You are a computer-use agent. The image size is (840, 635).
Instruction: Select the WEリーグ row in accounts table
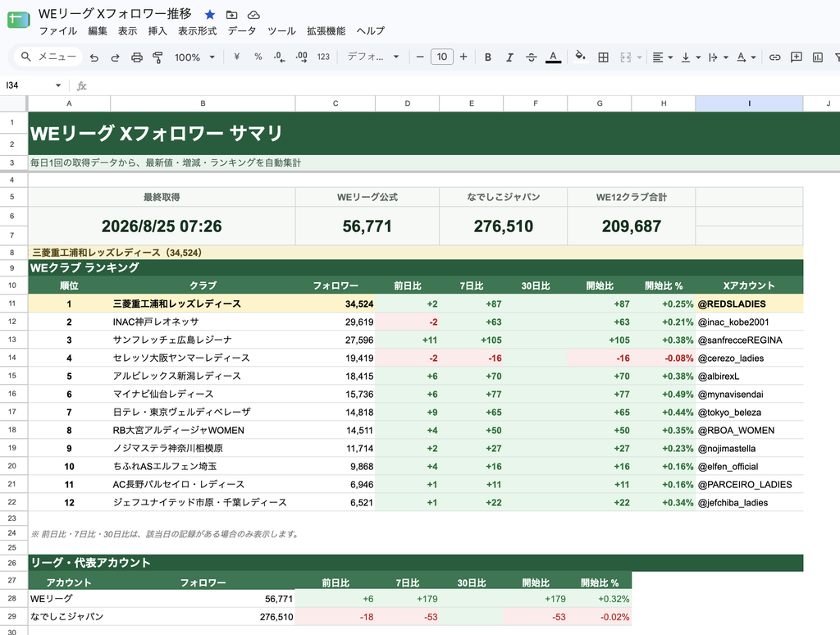point(330,599)
